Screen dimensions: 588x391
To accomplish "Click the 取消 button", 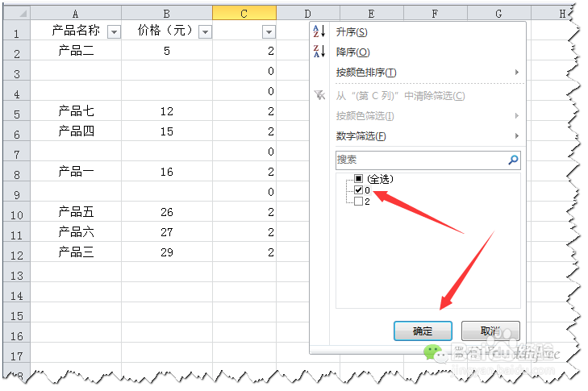I will pyautogui.click(x=490, y=331).
